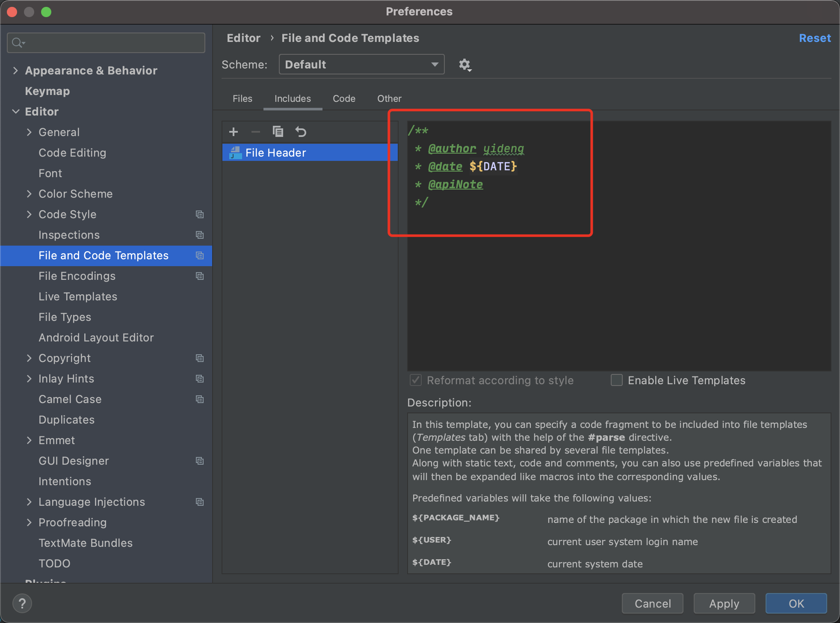Viewport: 840px width, 623px height.
Task: Uncheck Reformat according to style
Action: pos(415,380)
